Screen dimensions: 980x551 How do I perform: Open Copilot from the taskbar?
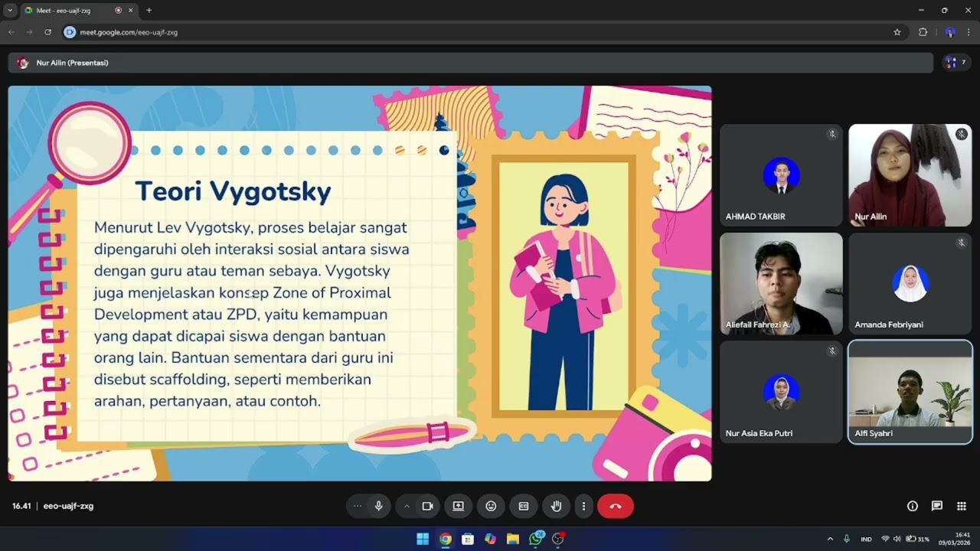pos(490,539)
